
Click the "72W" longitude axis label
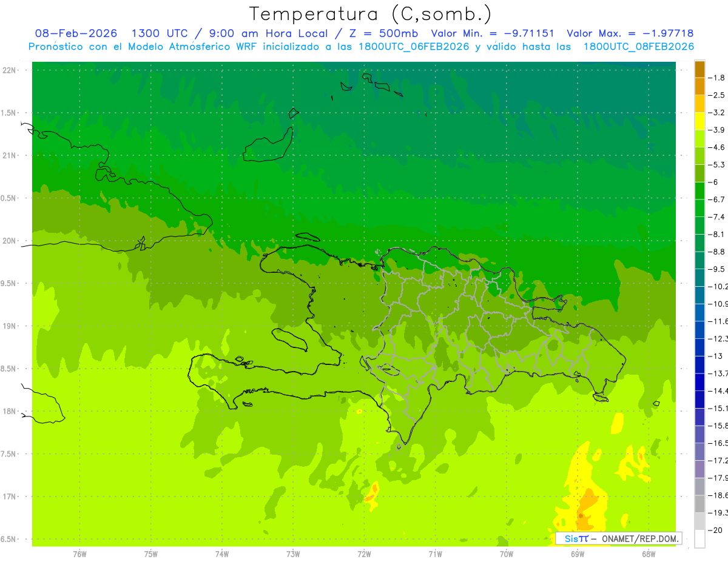pos(364,554)
